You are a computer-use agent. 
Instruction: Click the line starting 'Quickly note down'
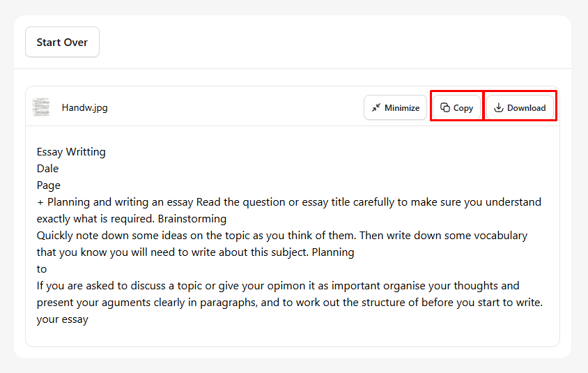[282, 236]
